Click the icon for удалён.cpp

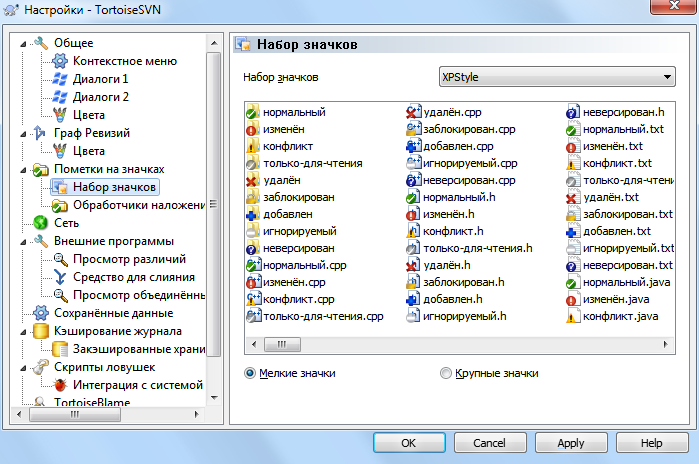tap(413, 112)
